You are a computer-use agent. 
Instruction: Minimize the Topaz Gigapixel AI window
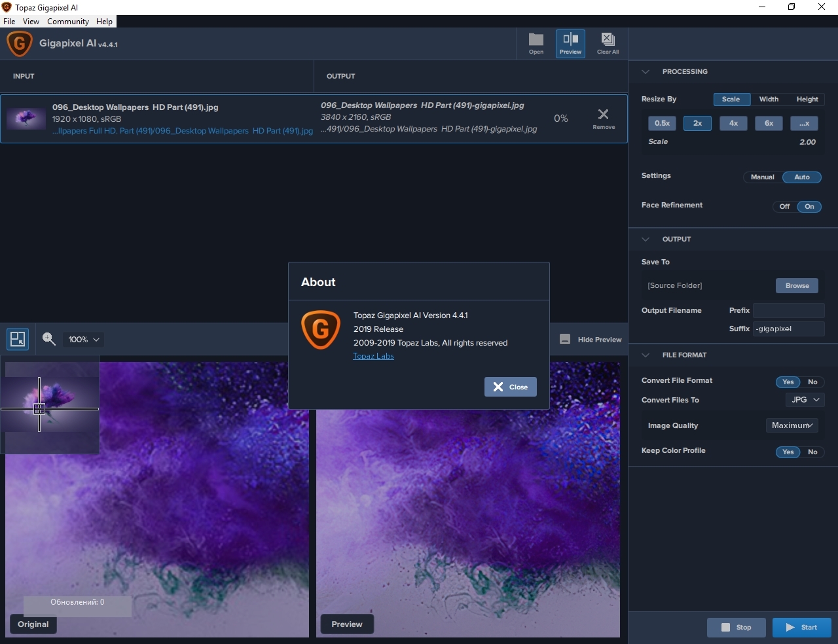[762, 7]
